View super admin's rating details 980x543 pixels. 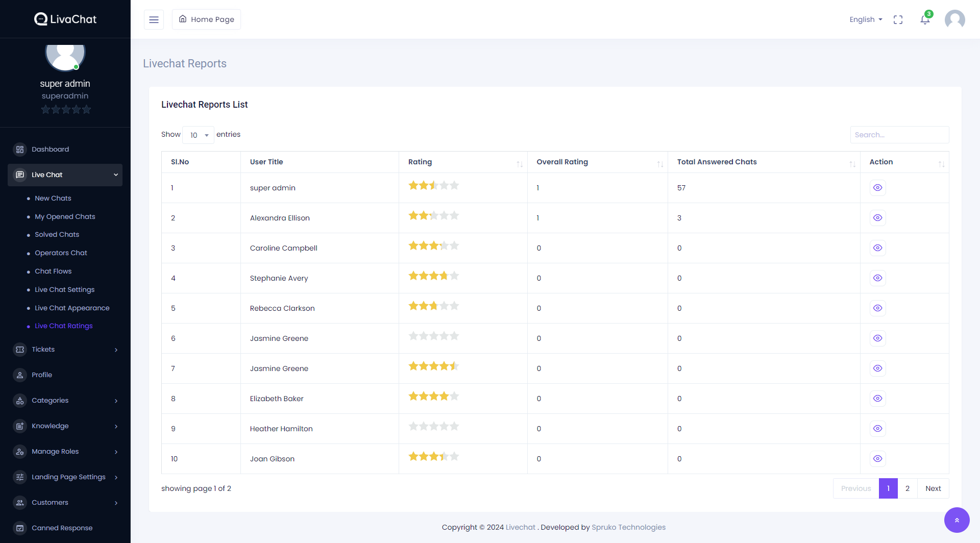[877, 188]
